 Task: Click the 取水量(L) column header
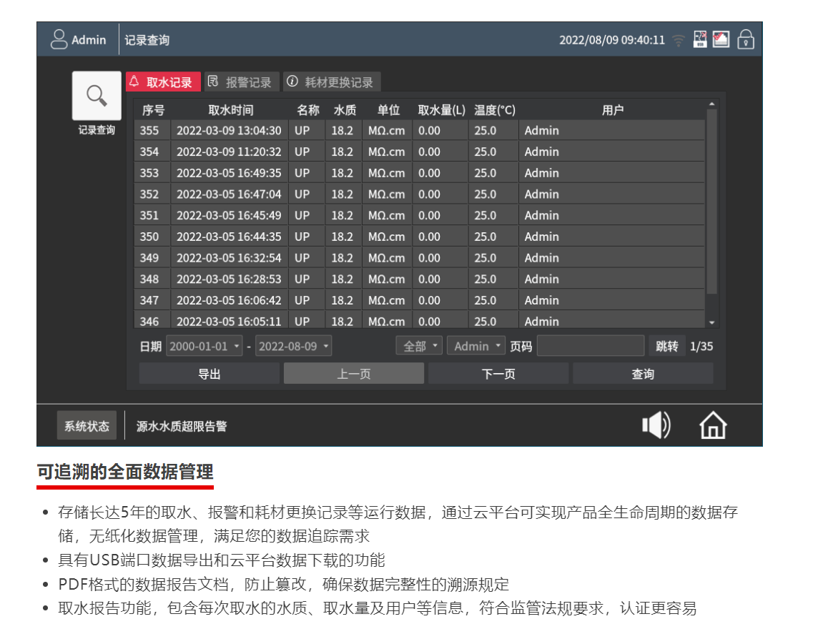point(442,110)
